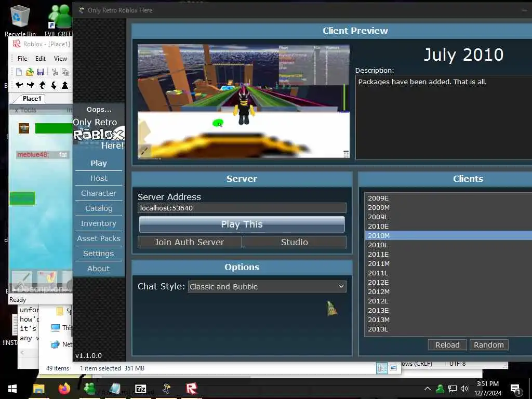Open the View menu in Roblox Studio
This screenshot has height=399, width=532.
60,58
